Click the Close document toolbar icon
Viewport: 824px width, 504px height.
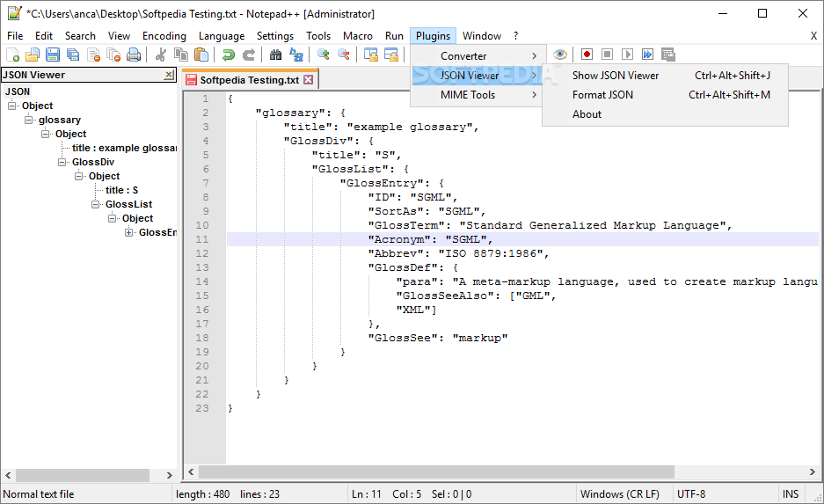tap(93, 55)
